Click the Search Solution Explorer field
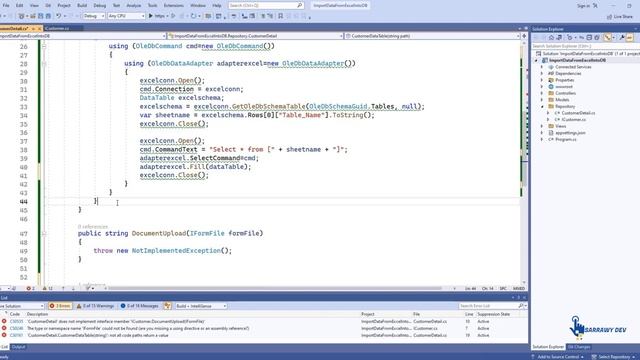Viewport: 640px width, 360px height. (585, 46)
